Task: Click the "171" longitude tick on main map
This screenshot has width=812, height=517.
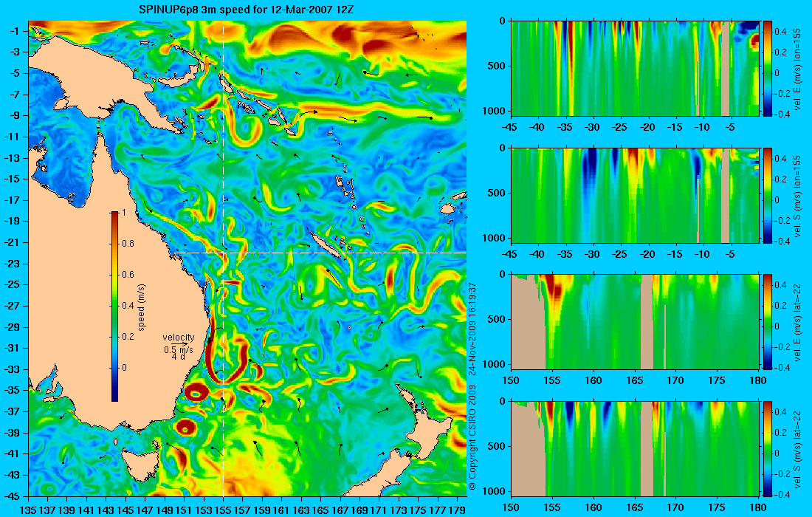Action: pos(379,510)
